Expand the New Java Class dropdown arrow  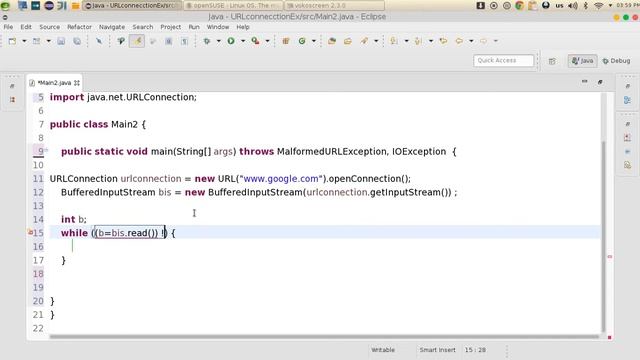pos(313,41)
